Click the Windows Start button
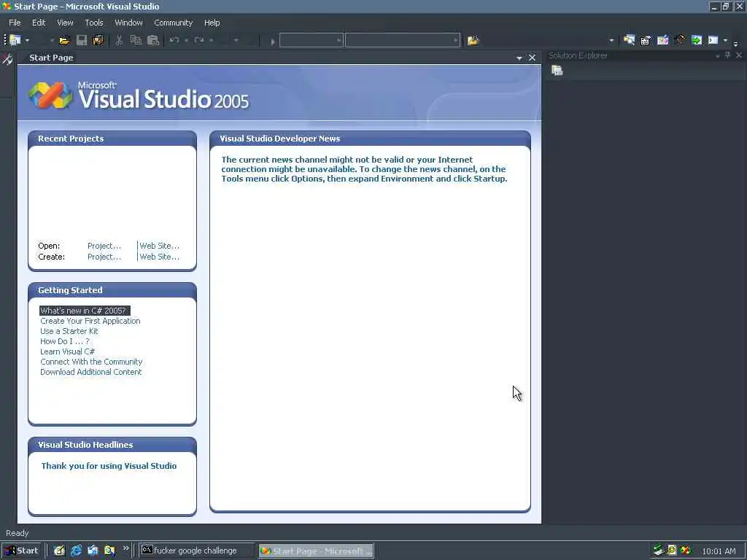Screen dimensions: 747x560 21,551
